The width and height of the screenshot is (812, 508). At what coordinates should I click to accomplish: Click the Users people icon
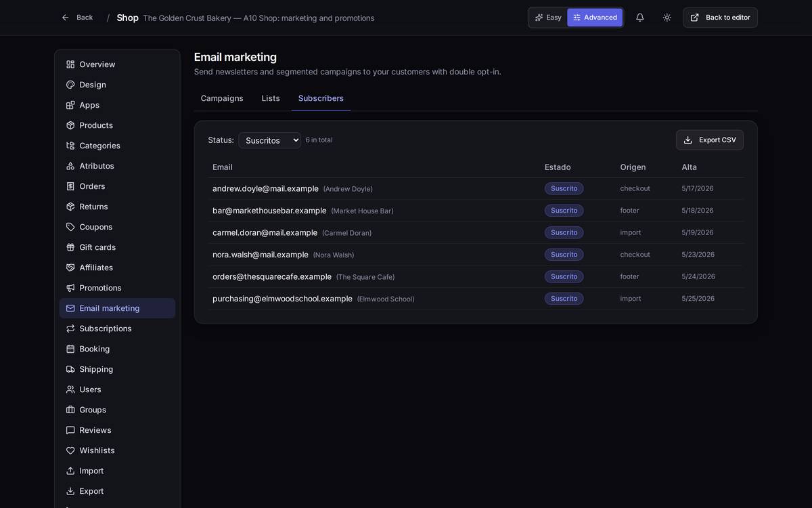coord(70,389)
